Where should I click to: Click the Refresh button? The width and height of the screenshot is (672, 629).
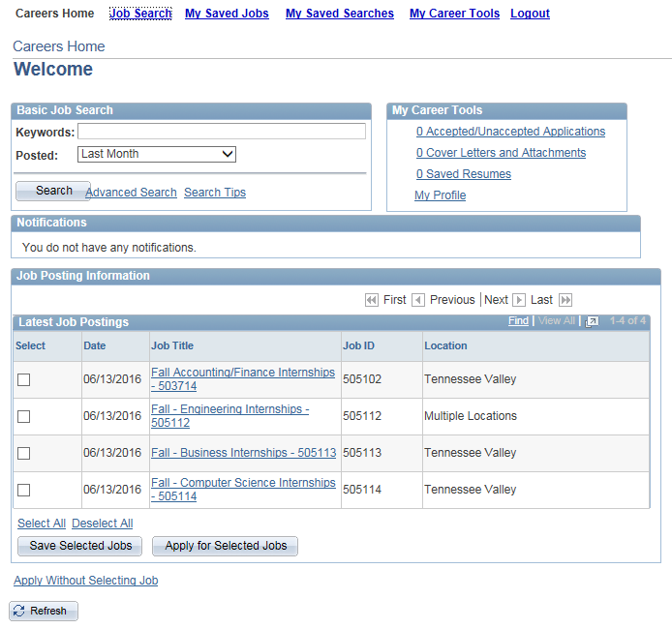[x=44, y=611]
